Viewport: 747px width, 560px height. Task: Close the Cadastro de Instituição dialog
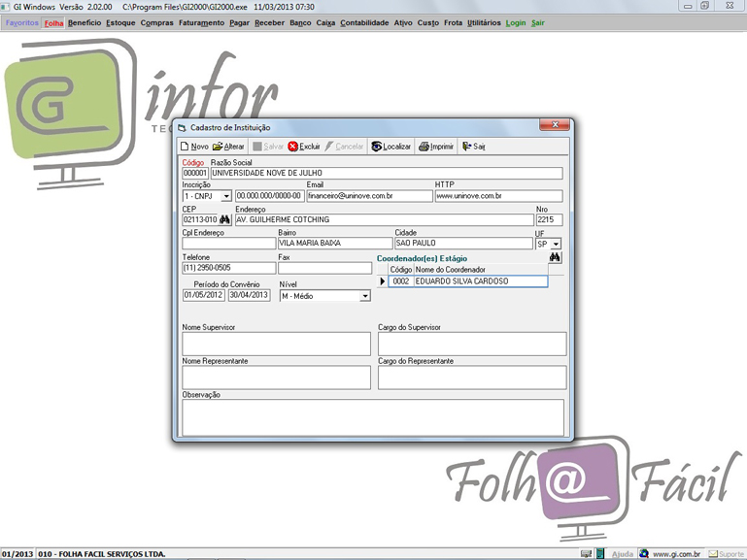tap(555, 124)
